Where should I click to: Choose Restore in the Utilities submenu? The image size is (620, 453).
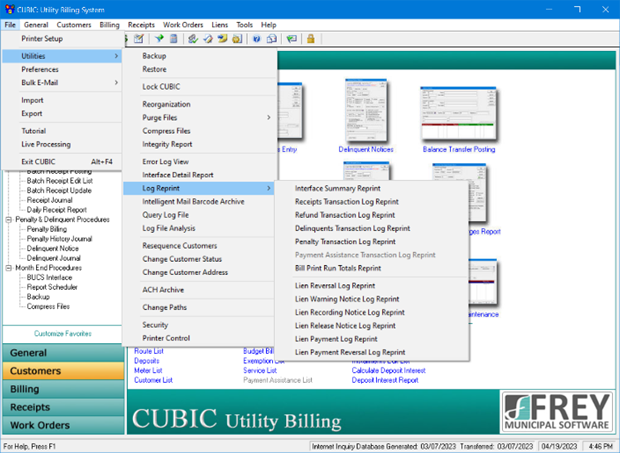click(x=199, y=69)
